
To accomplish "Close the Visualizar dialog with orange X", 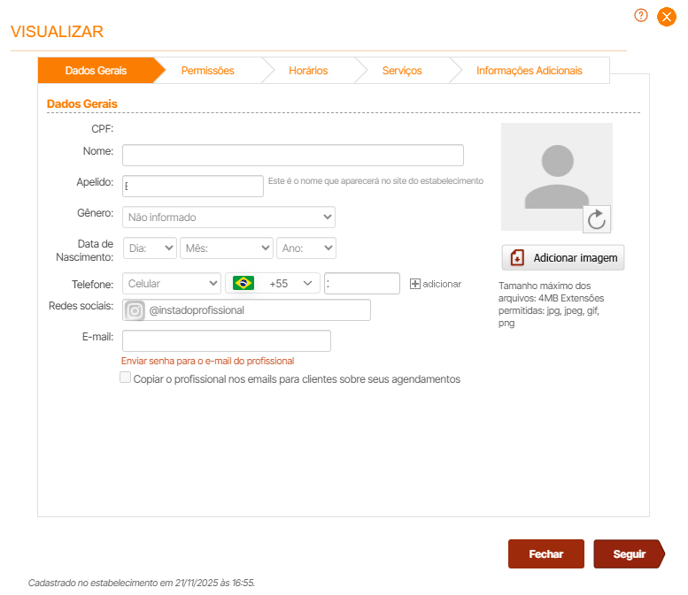I will [666, 16].
